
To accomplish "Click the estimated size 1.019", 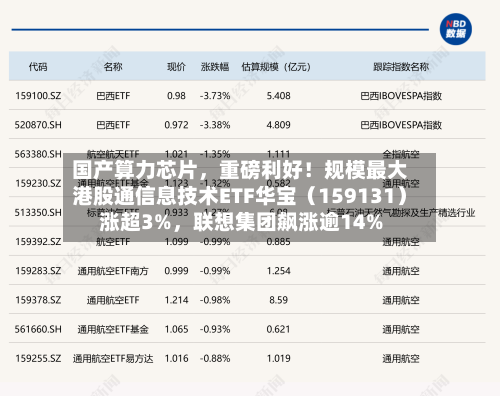I will [278, 358].
